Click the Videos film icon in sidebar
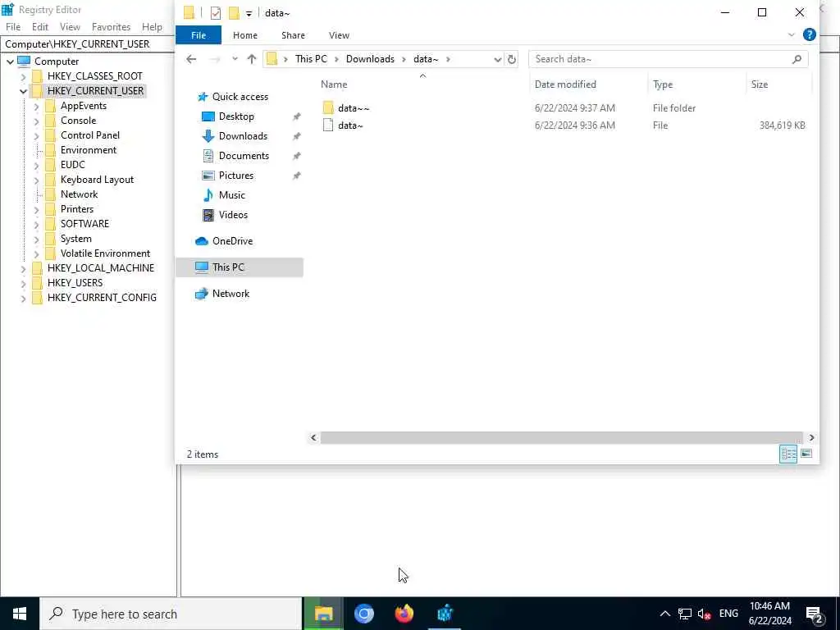Viewport: 840px width, 630px height. pyautogui.click(x=208, y=215)
